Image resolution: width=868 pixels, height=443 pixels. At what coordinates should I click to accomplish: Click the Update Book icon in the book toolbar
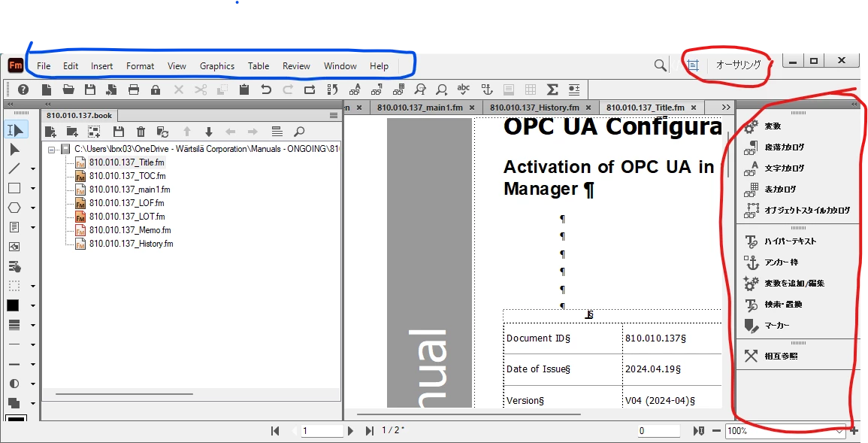pyautogui.click(x=163, y=131)
